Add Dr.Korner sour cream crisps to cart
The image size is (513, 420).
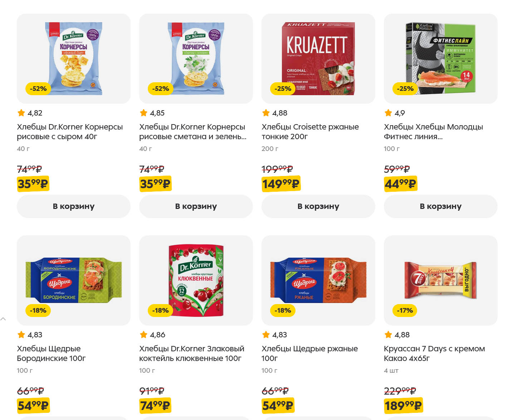click(x=196, y=206)
